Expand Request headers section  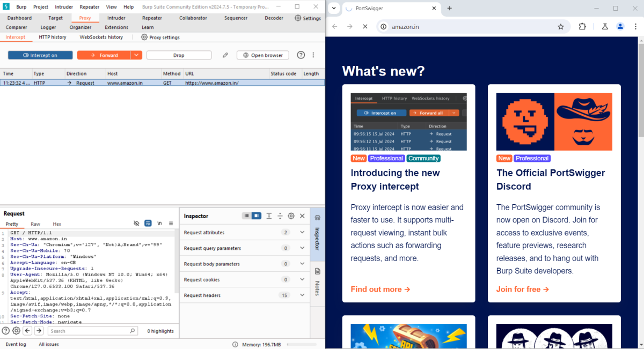302,295
